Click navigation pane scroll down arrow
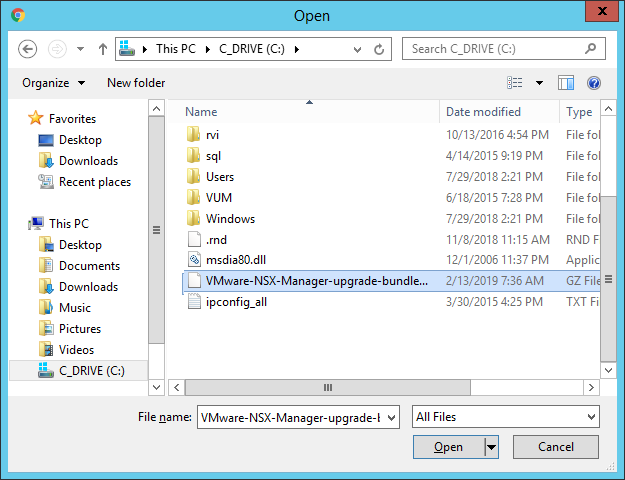 pos(157,387)
